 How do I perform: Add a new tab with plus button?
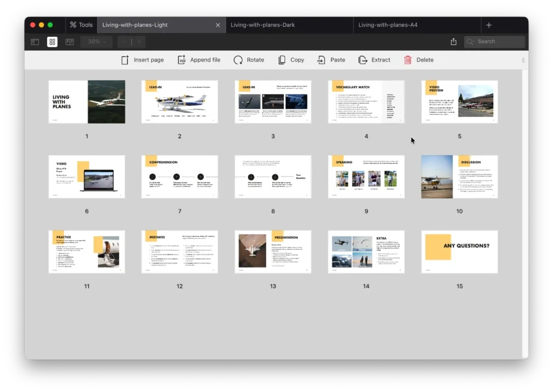(x=489, y=25)
